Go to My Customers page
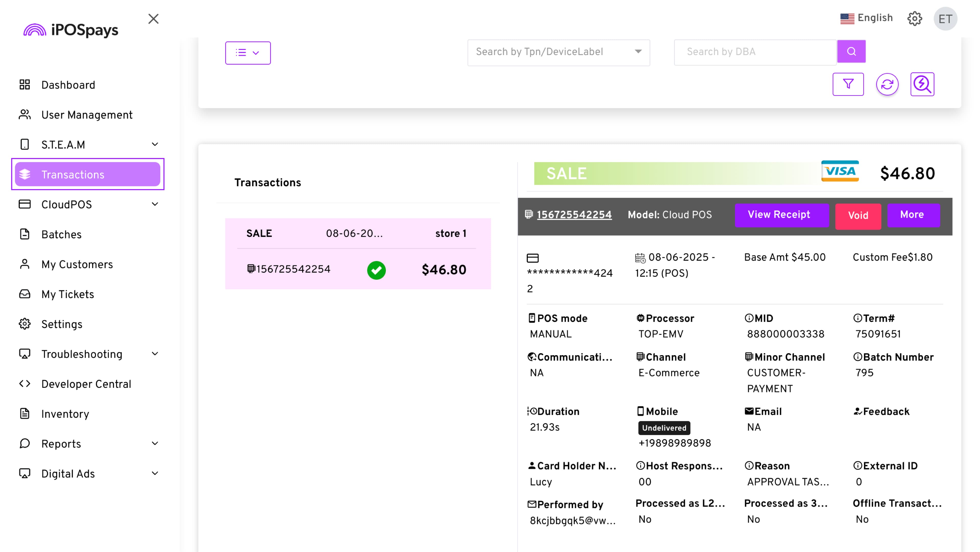Viewport: 980px width, 552px height. click(x=77, y=264)
